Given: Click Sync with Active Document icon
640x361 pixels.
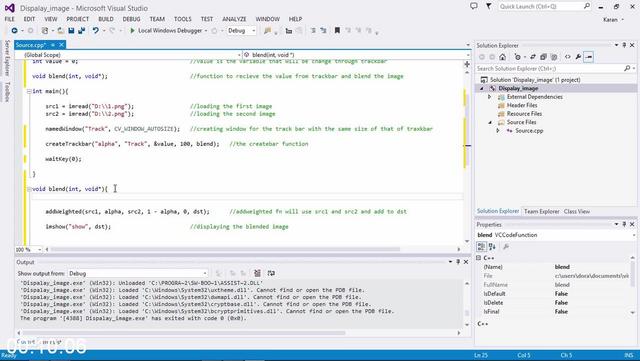Looking at the screenshot, I should (x=533, y=57).
